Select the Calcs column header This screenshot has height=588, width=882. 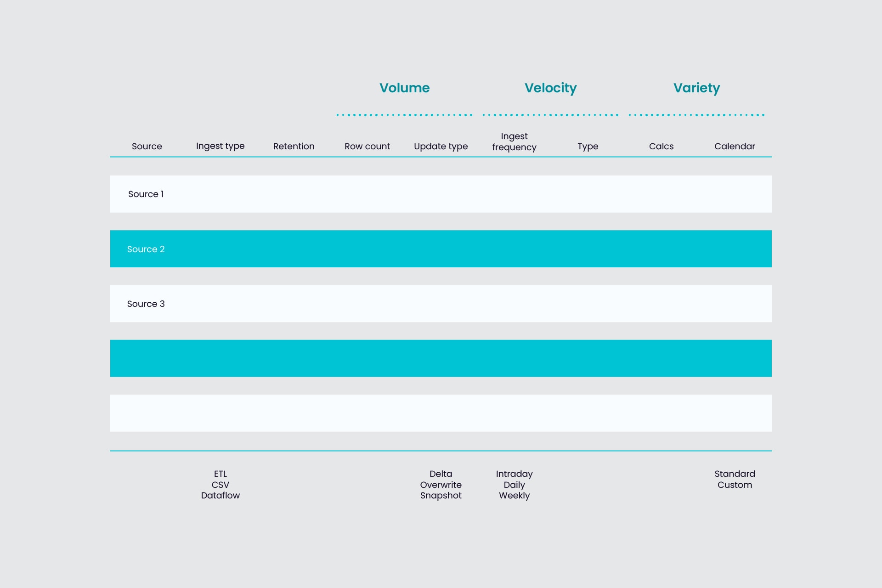661,146
